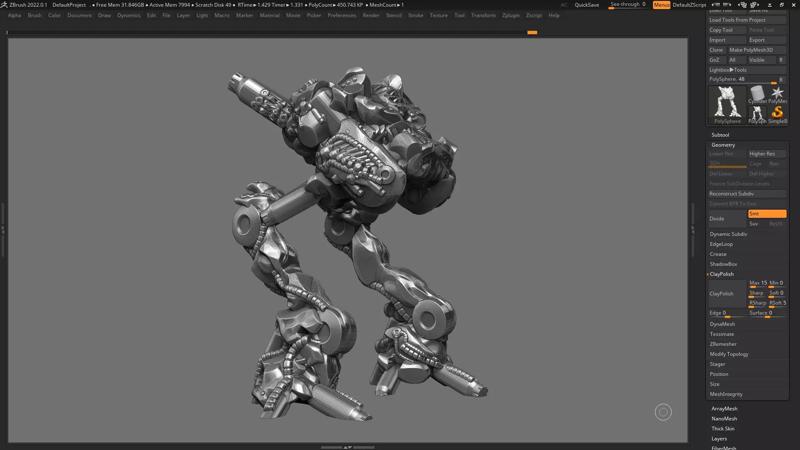Expand the DynaMesh section

click(722, 324)
